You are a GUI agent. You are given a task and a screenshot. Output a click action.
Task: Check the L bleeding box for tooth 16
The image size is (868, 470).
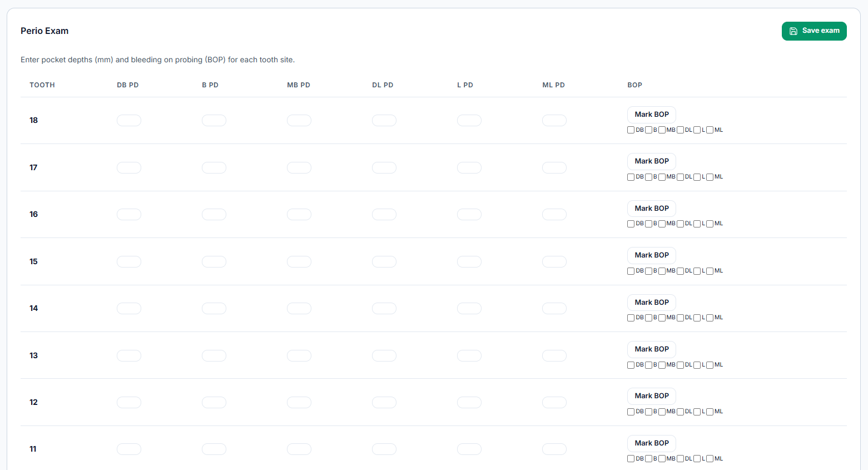[x=697, y=224]
